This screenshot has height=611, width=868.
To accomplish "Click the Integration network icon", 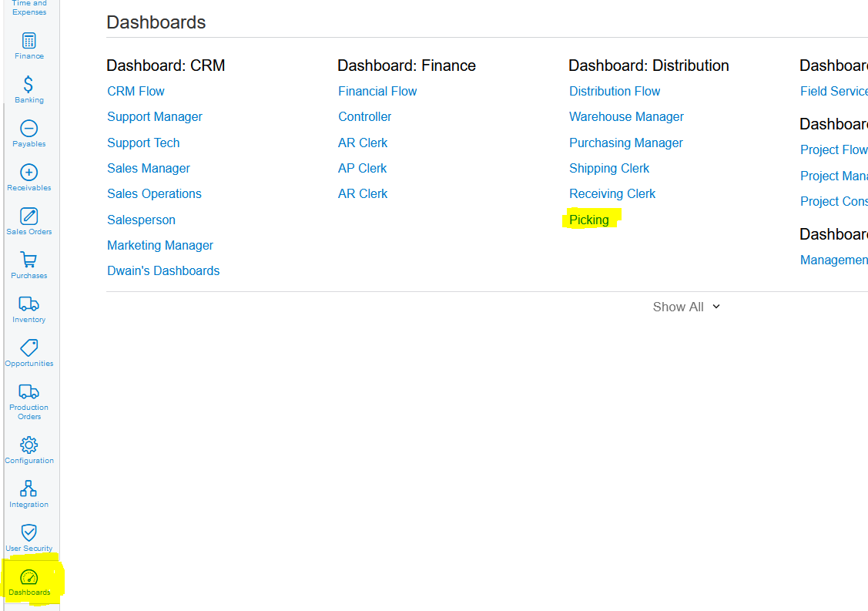I will pyautogui.click(x=29, y=489).
